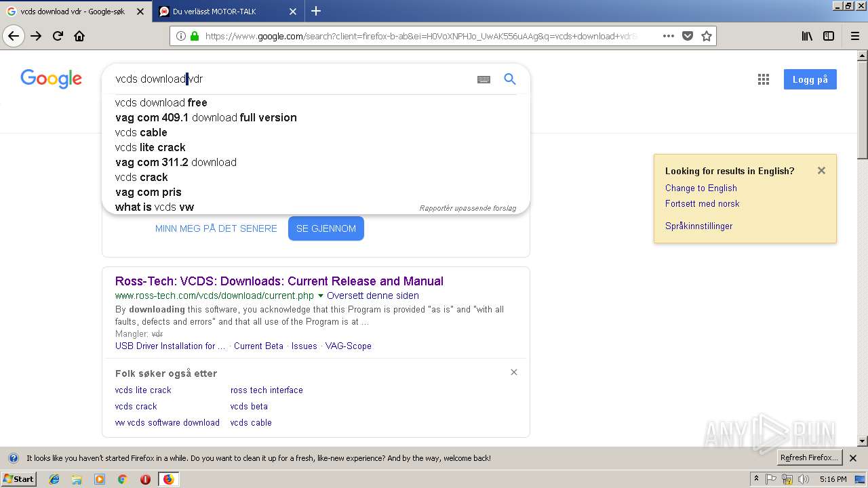The height and width of the screenshot is (488, 868).
Task: Close the MOTOR-TALK tab
Action: [x=293, y=12]
